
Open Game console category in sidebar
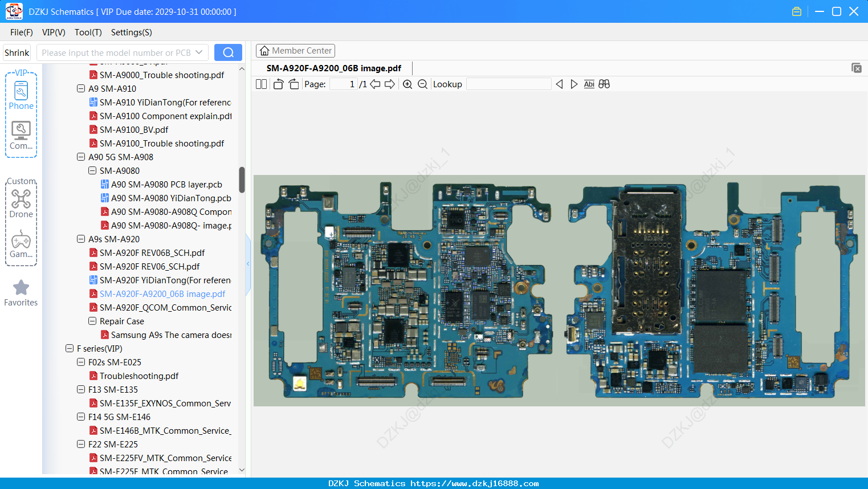pos(21,244)
